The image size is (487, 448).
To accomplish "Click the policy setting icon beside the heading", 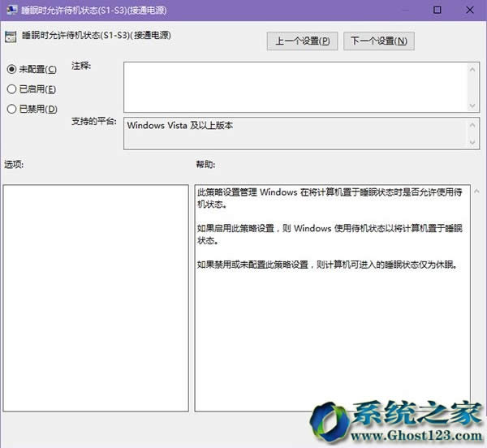I will point(10,36).
